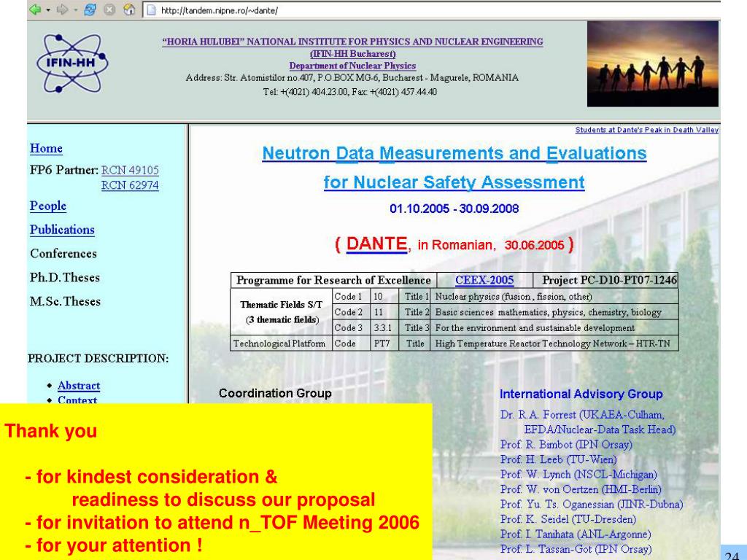This screenshot has width=747, height=560.
Task: Click For the environment and sustainable development cell
Action: pos(554,328)
